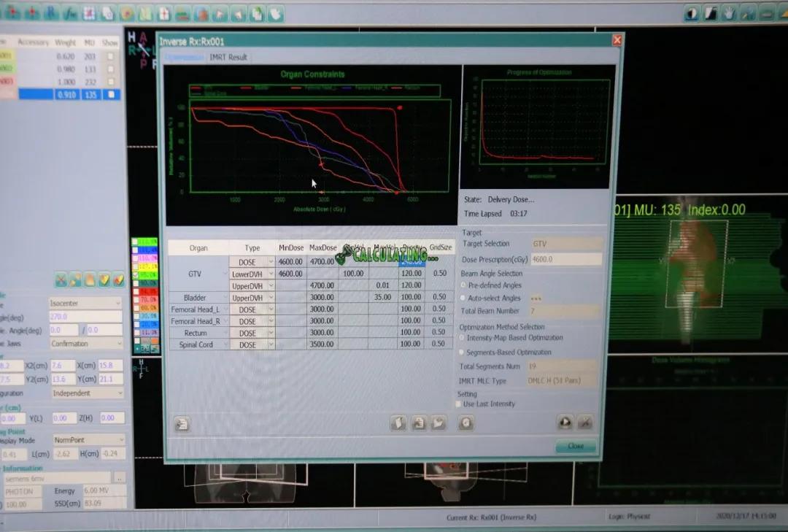The image size is (788, 532).
Task: Select the Pre-defined Angles radio button
Action: pos(463,285)
